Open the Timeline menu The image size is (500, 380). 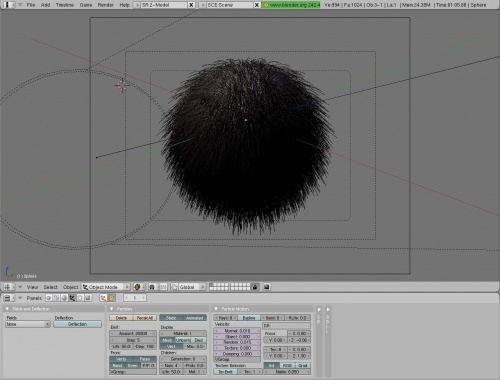65,5
